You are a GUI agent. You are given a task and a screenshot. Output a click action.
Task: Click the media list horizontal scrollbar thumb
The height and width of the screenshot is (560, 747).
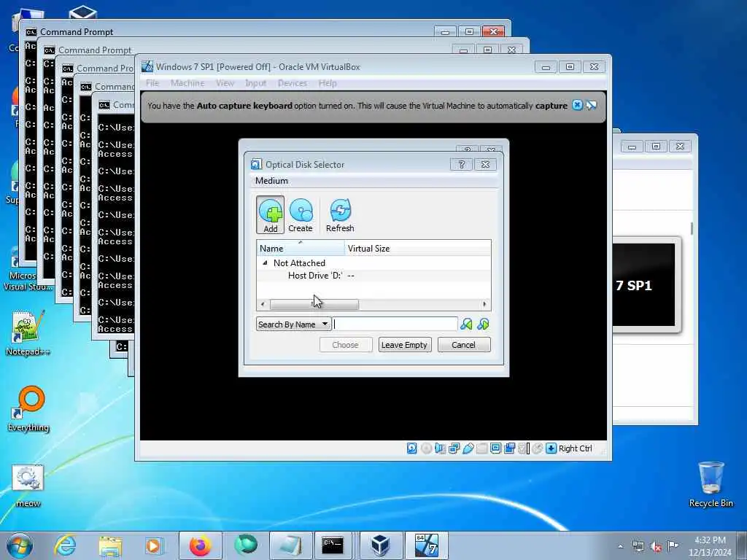[314, 304]
